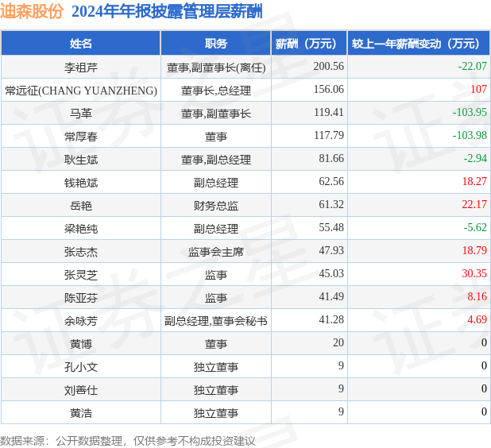Click the change value 107
The image size is (491, 448).
pos(478,89)
